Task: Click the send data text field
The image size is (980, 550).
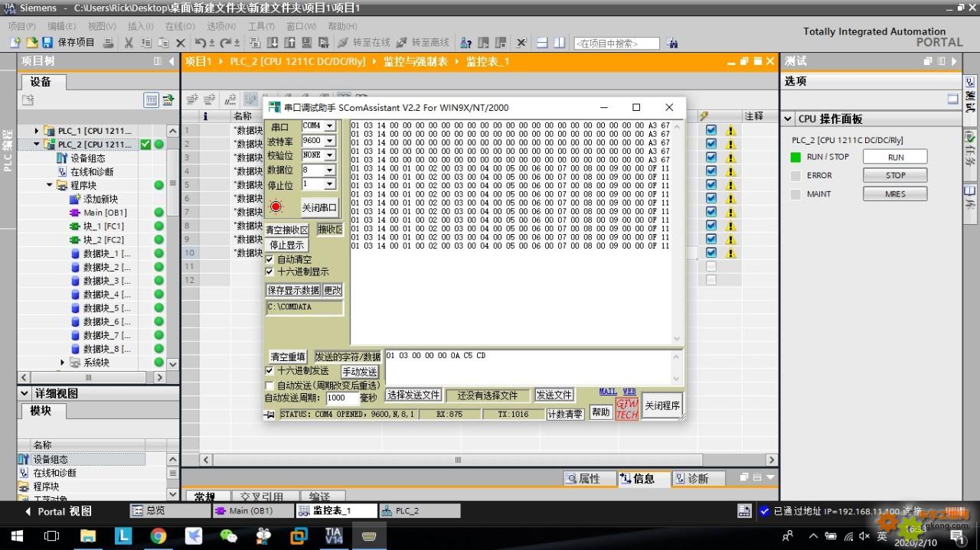Action: pyautogui.click(x=528, y=366)
